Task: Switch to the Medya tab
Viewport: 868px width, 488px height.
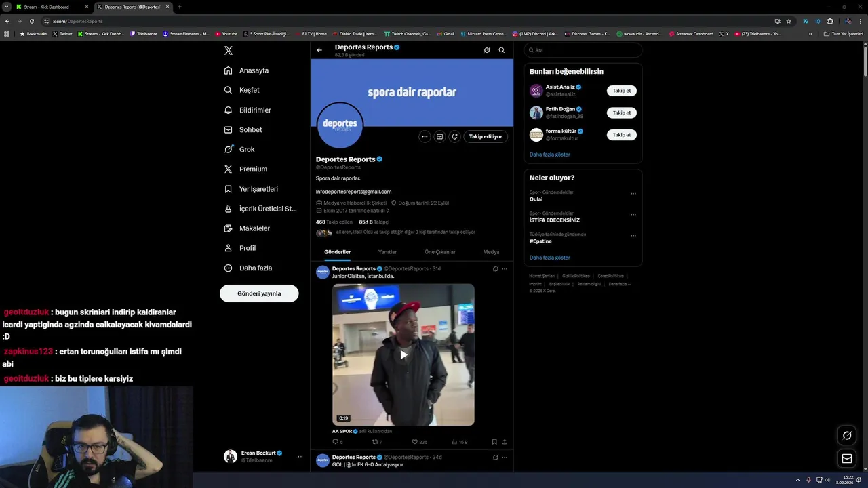Action: tap(491, 252)
